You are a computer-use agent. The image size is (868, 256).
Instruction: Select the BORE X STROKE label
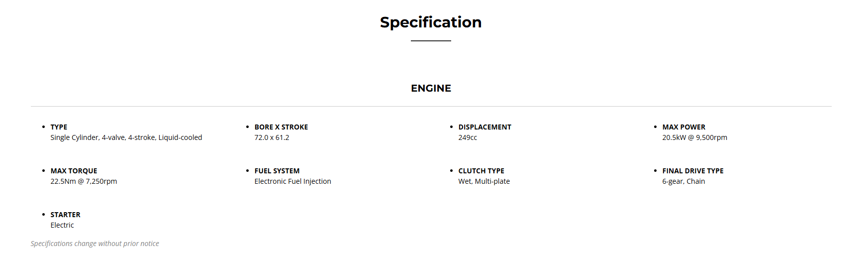pyautogui.click(x=281, y=127)
